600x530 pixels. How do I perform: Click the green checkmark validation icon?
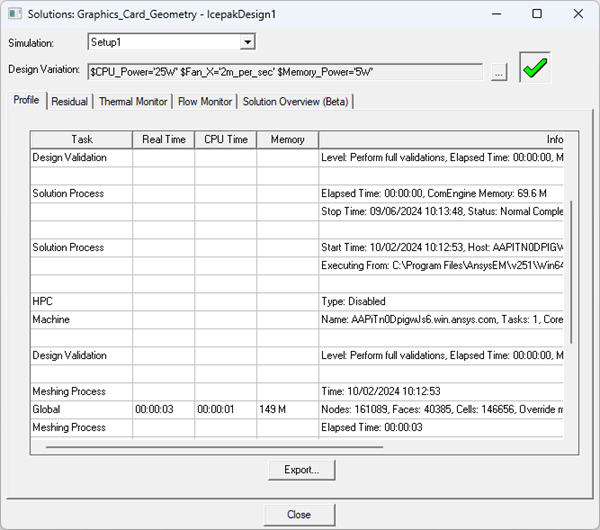pyautogui.click(x=535, y=68)
